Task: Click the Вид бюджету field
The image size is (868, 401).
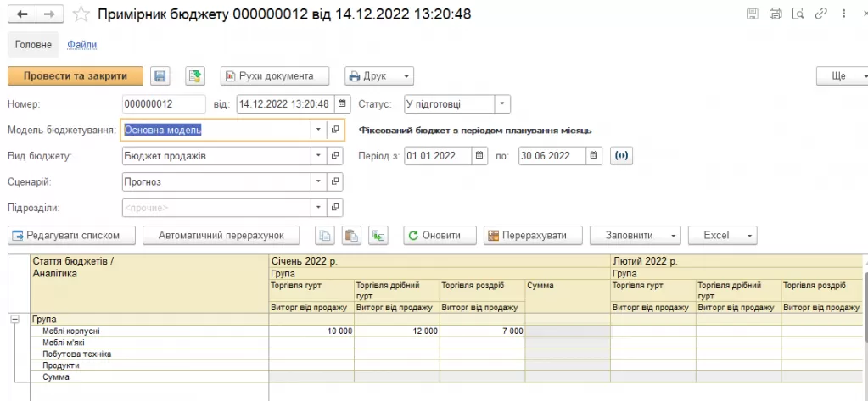Action: [216, 156]
